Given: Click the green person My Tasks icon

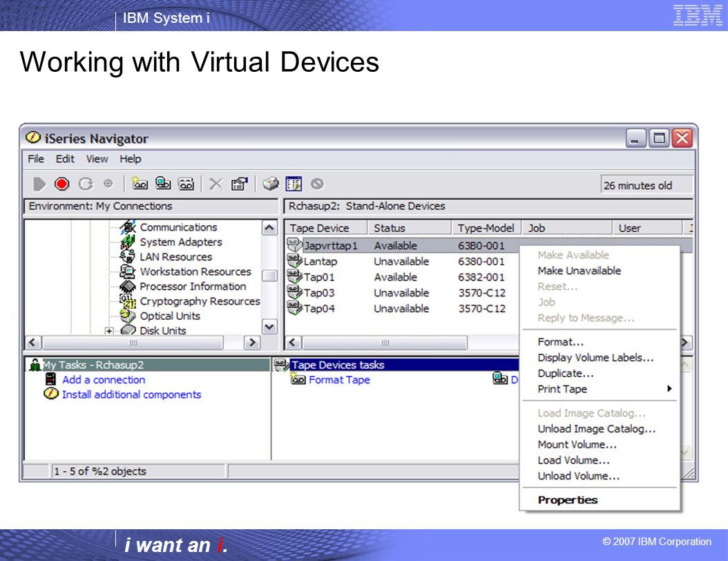Looking at the screenshot, I should 35,365.
